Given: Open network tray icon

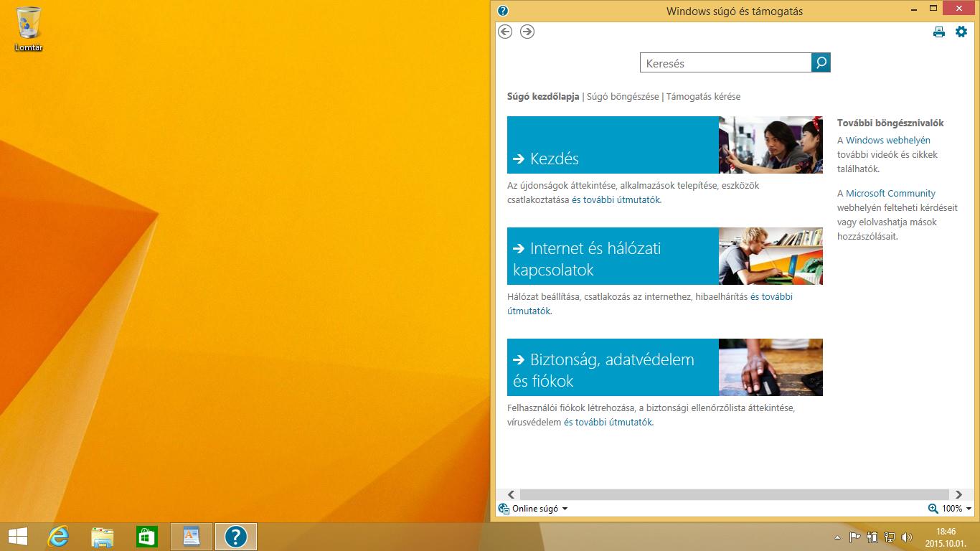Looking at the screenshot, I should pyautogui.click(x=890, y=537).
